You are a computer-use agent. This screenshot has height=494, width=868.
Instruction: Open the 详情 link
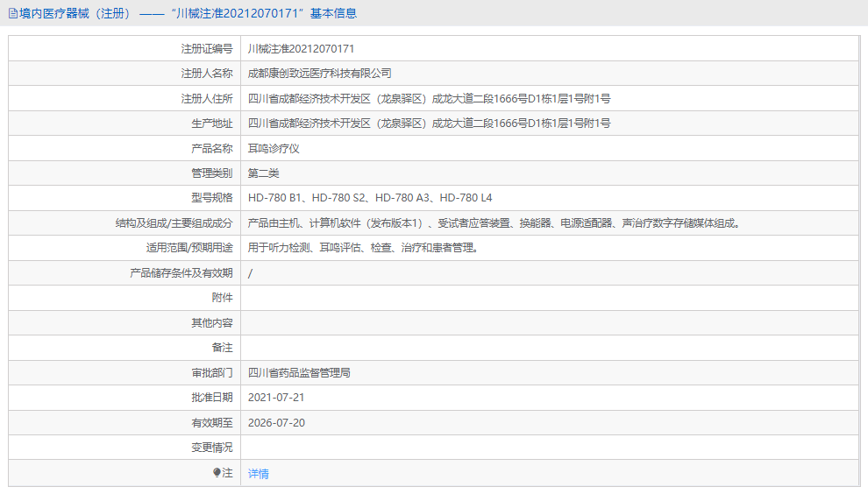[x=259, y=474]
